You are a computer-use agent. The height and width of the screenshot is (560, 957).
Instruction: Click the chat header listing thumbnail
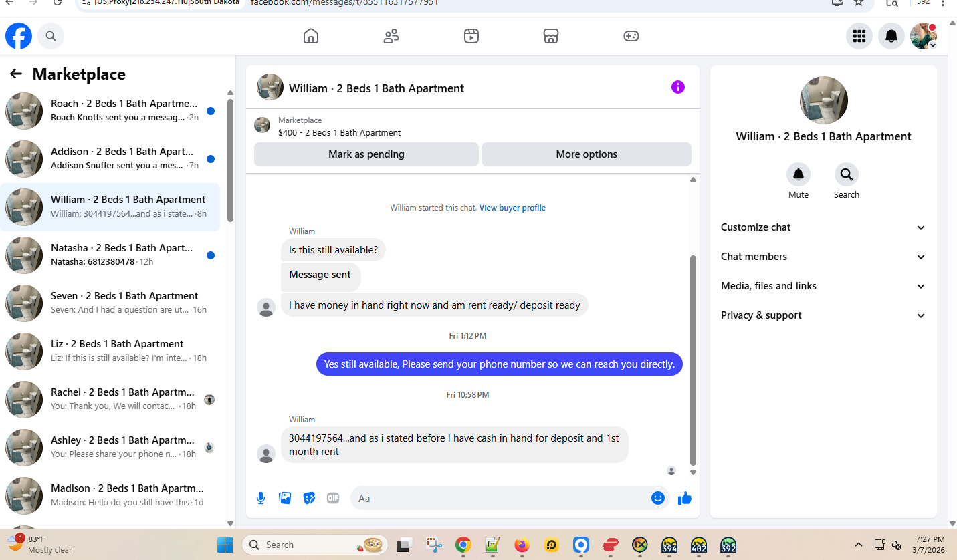click(x=270, y=87)
